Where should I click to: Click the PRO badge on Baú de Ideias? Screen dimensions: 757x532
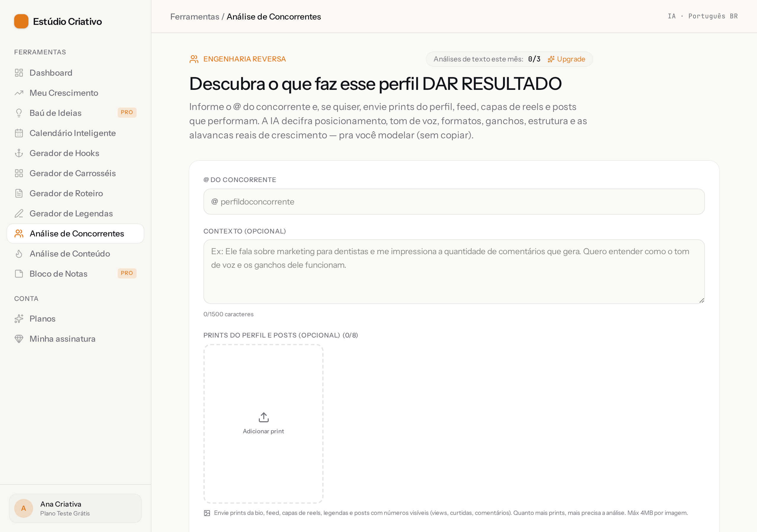click(127, 112)
